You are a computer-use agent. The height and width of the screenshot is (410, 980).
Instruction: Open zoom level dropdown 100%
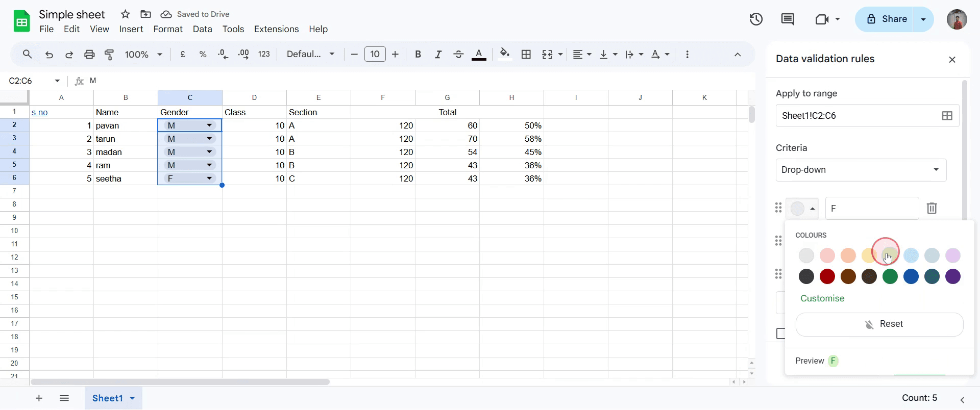point(143,54)
